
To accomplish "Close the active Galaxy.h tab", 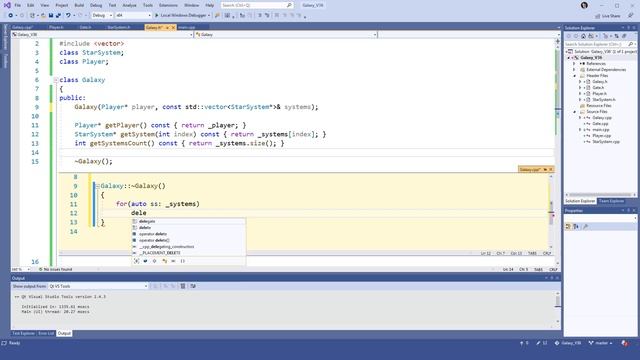I will tap(173, 27).
